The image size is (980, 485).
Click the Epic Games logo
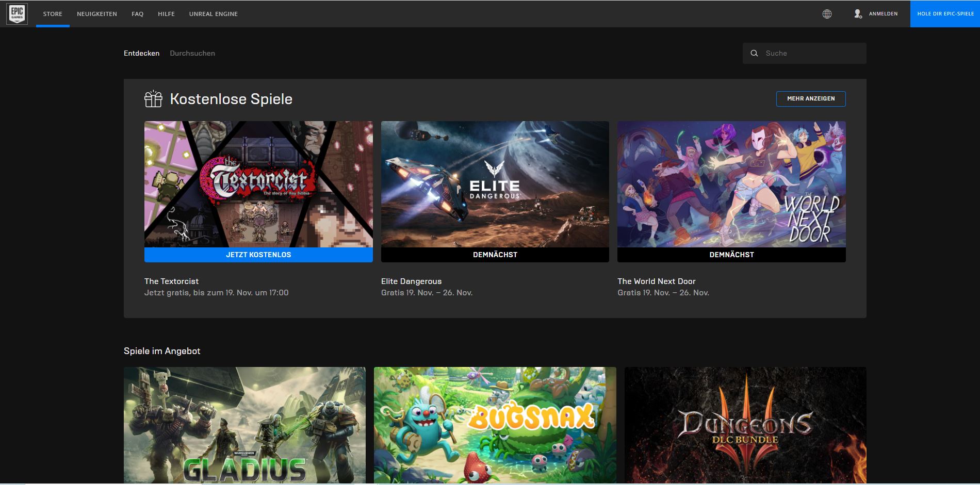17,13
